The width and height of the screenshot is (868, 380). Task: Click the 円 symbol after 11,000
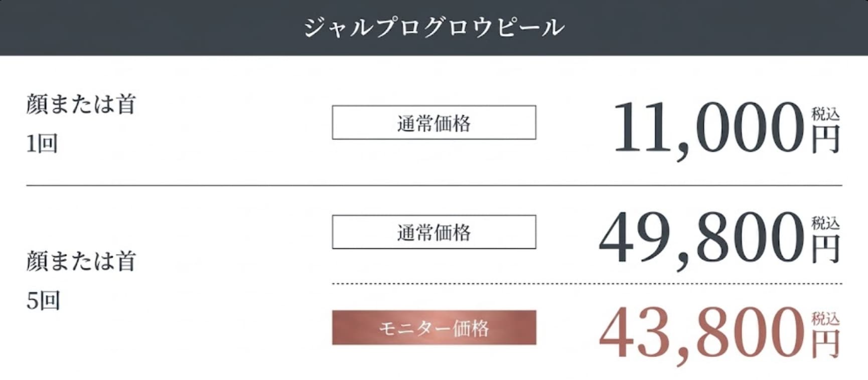coord(826,139)
